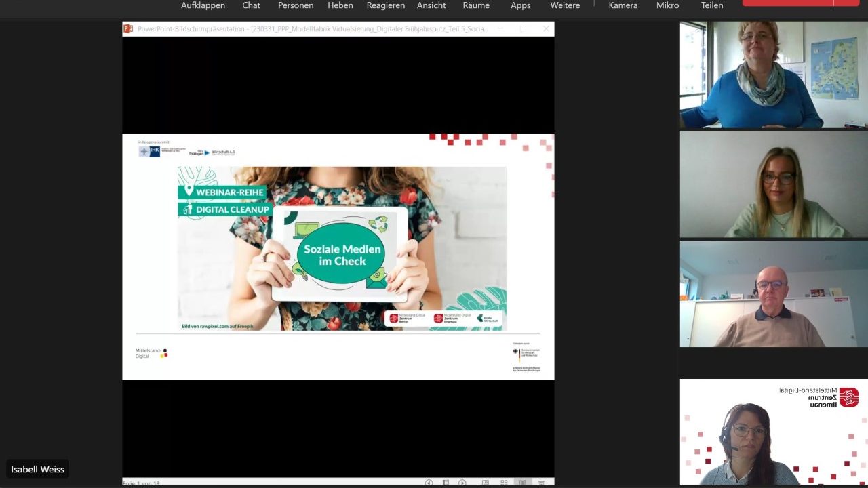Go to the previous slide arrow icon
The width and height of the screenshot is (868, 488).
[429, 483]
